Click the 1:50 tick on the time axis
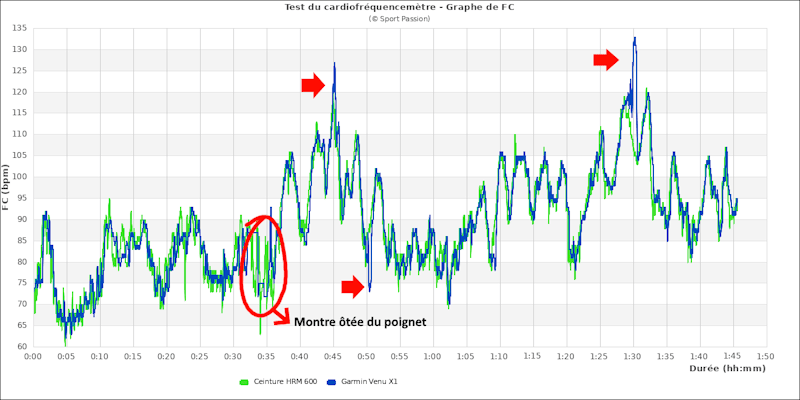This screenshot has height=400, width=800. [765, 356]
